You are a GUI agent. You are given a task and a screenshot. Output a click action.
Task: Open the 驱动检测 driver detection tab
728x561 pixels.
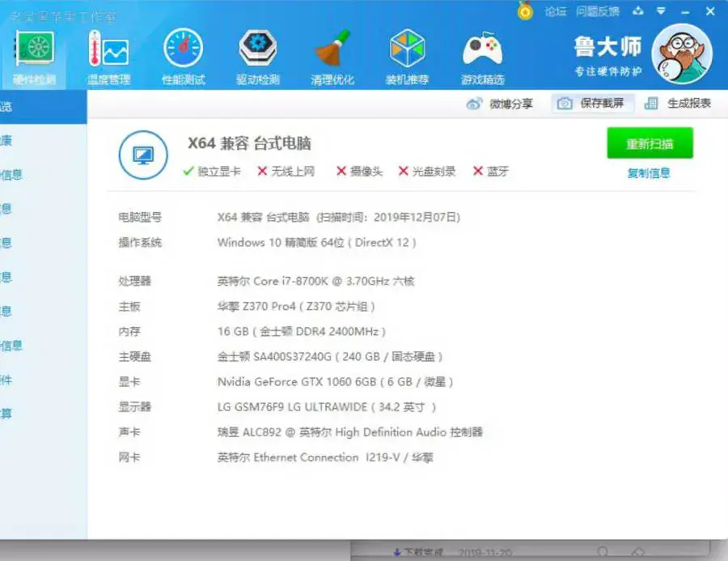coord(258,57)
